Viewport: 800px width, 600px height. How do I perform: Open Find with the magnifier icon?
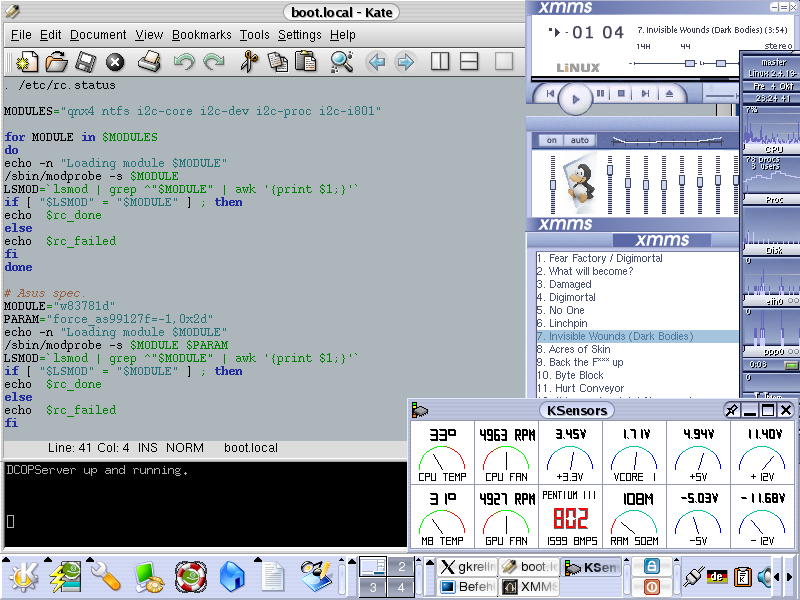[x=341, y=62]
